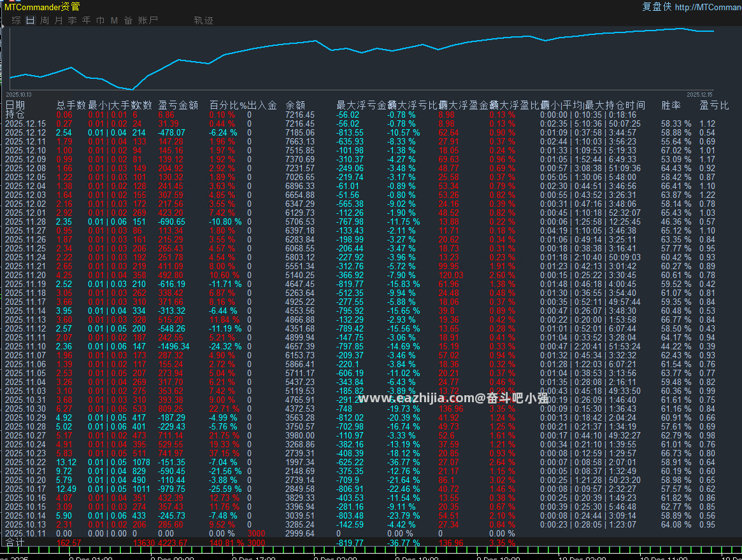Click balance value 2999.64

(x=300, y=533)
